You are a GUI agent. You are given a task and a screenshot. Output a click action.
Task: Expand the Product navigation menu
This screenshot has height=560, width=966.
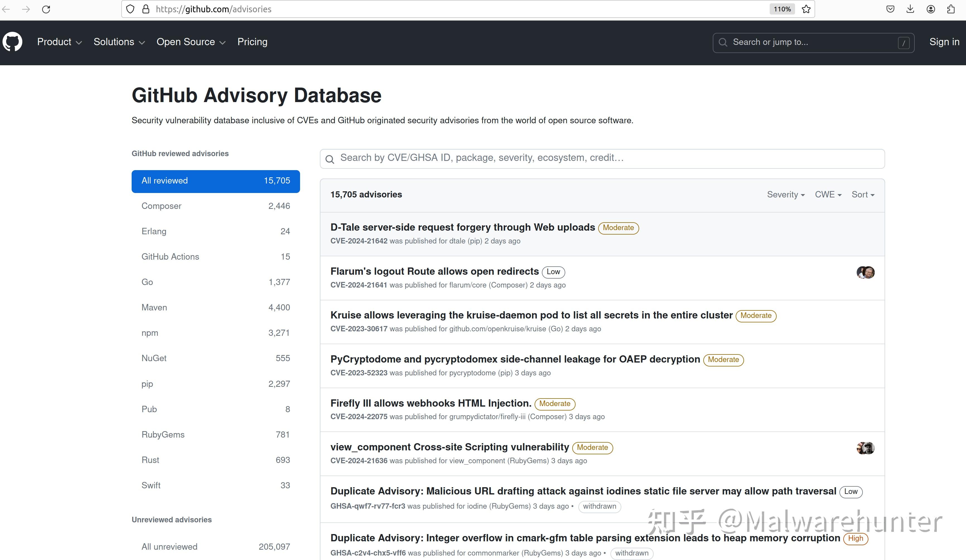click(59, 42)
